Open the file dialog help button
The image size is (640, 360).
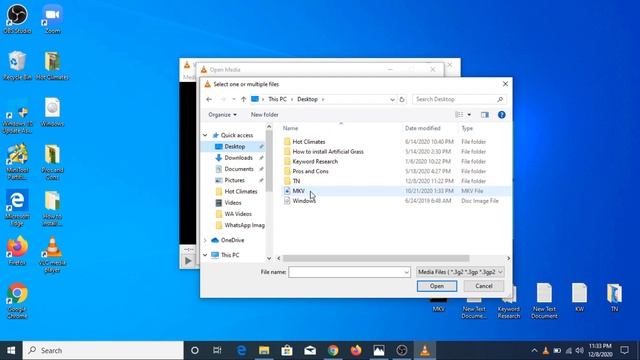(502, 115)
